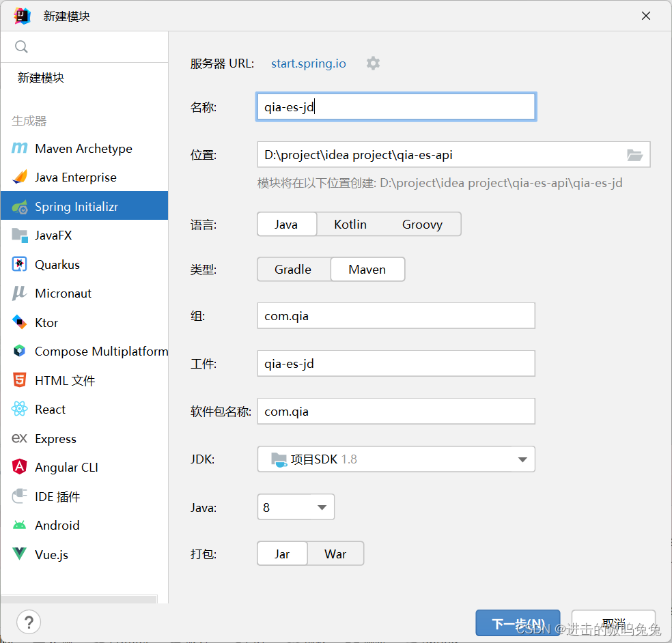Click the React atom icon

(19, 409)
